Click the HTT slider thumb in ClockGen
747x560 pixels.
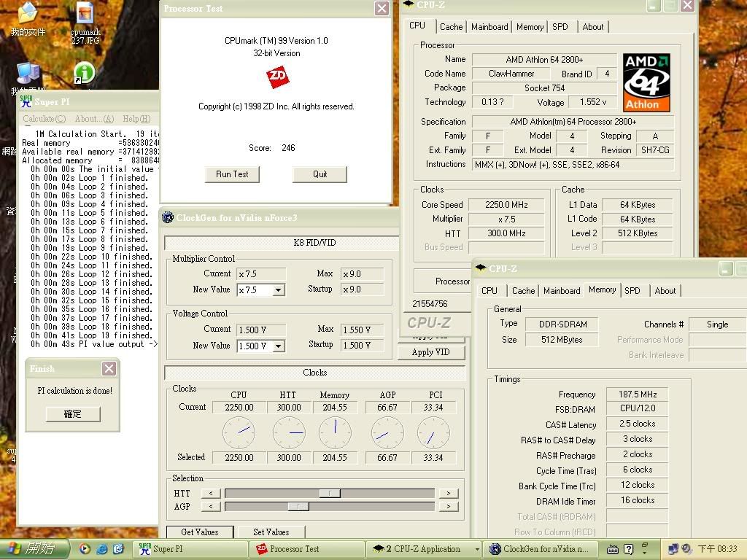[x=330, y=494]
